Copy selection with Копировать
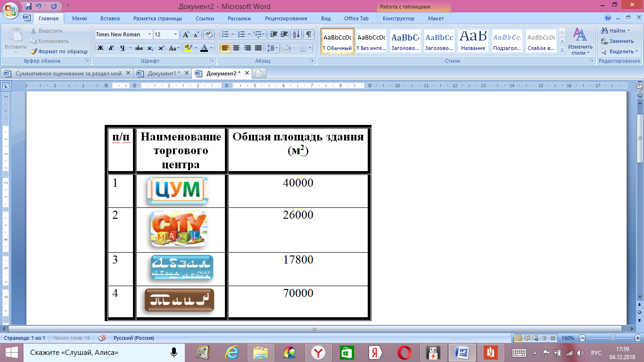The image size is (644, 362). click(50, 41)
